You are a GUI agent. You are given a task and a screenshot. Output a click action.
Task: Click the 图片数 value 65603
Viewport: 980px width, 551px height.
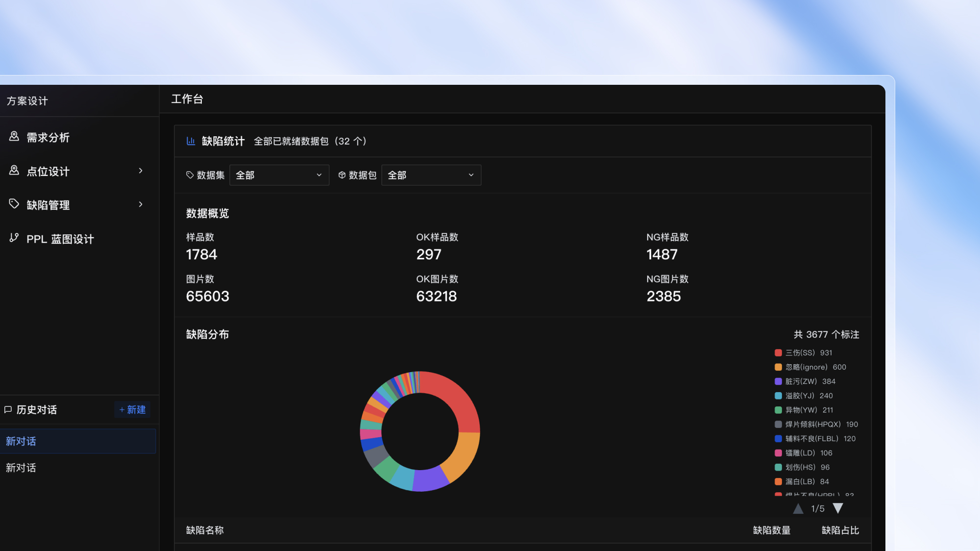coord(208,296)
